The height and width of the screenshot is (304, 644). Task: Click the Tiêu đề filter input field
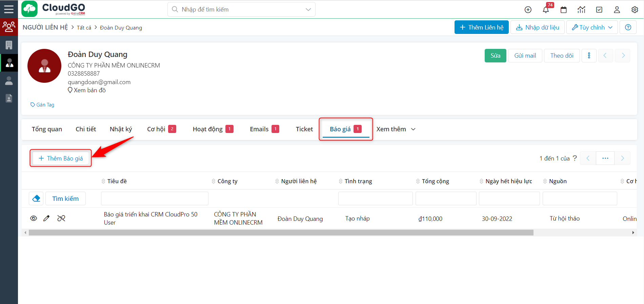click(155, 198)
